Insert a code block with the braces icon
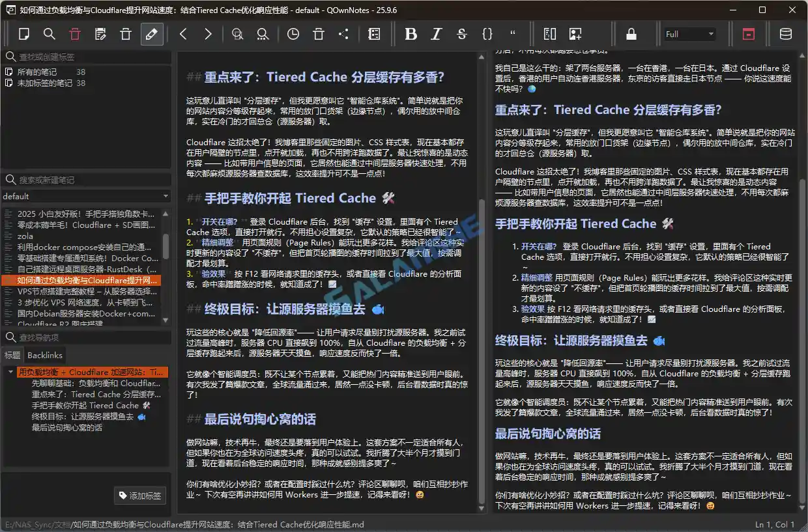 pos(487,33)
